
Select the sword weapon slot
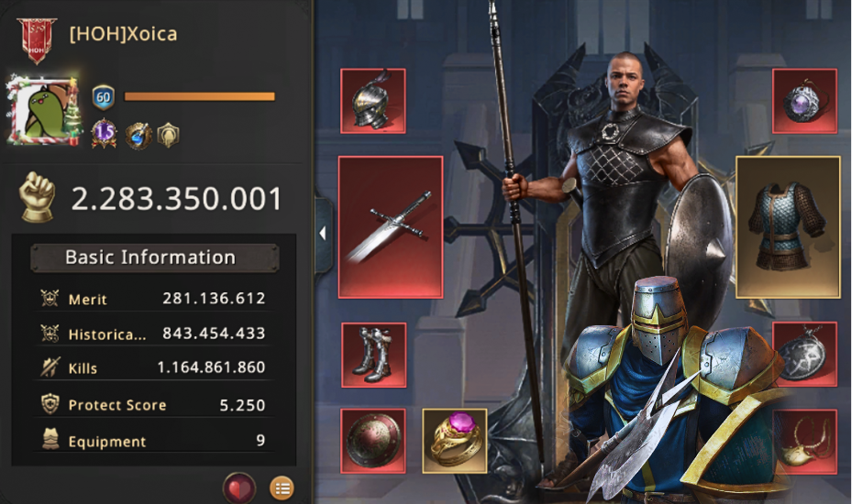tap(390, 227)
